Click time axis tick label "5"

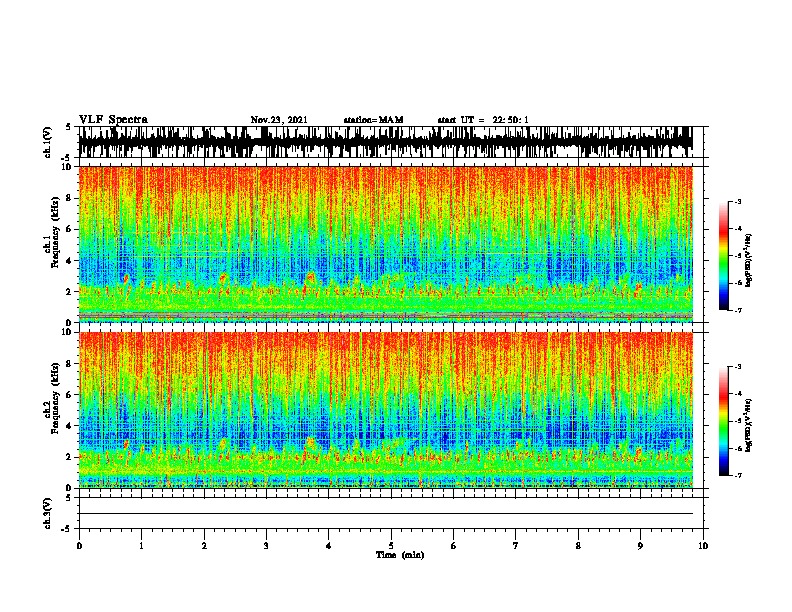click(391, 546)
